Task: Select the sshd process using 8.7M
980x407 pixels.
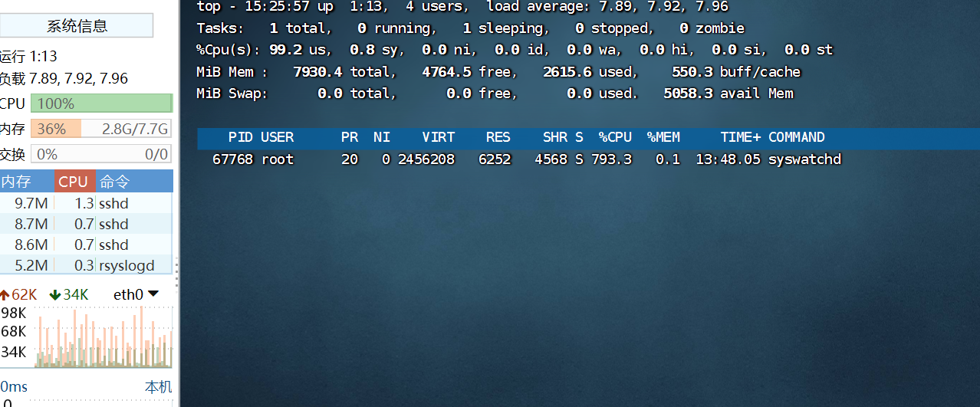Action: click(86, 224)
